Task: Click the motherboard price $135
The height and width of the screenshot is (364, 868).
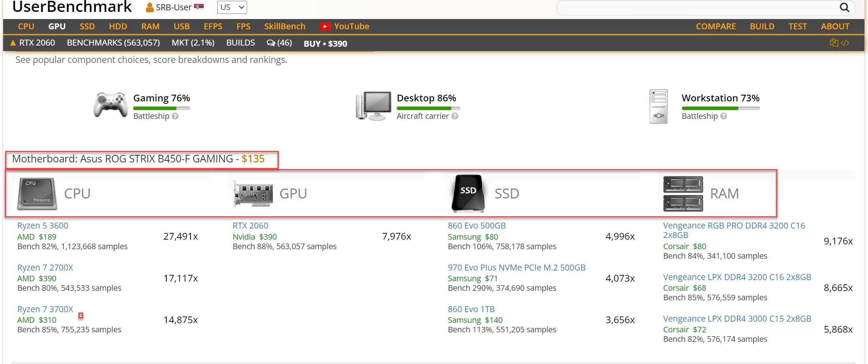Action: tap(253, 159)
